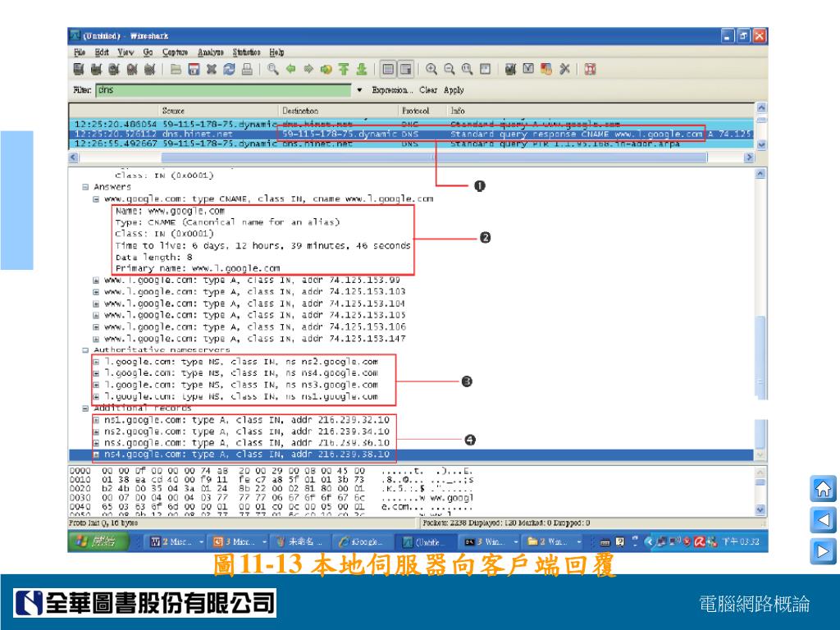Save the capture file
Image resolution: width=840 pixels, height=630 pixels.
click(194, 69)
